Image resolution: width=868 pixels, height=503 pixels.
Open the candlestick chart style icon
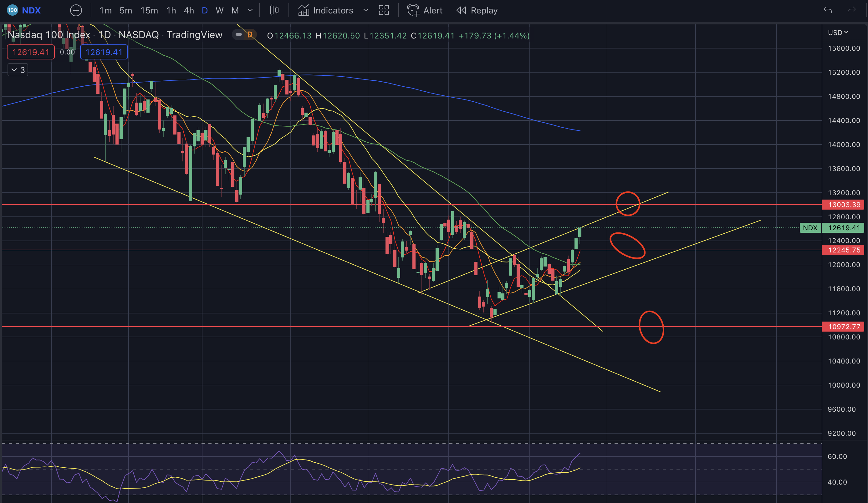pyautogui.click(x=274, y=10)
